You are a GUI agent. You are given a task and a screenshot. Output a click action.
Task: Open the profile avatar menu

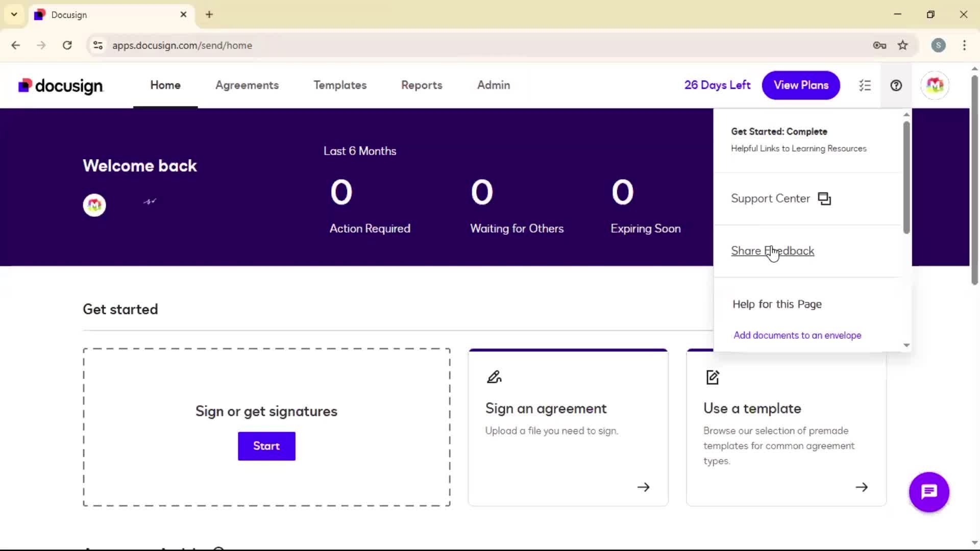[x=935, y=85]
